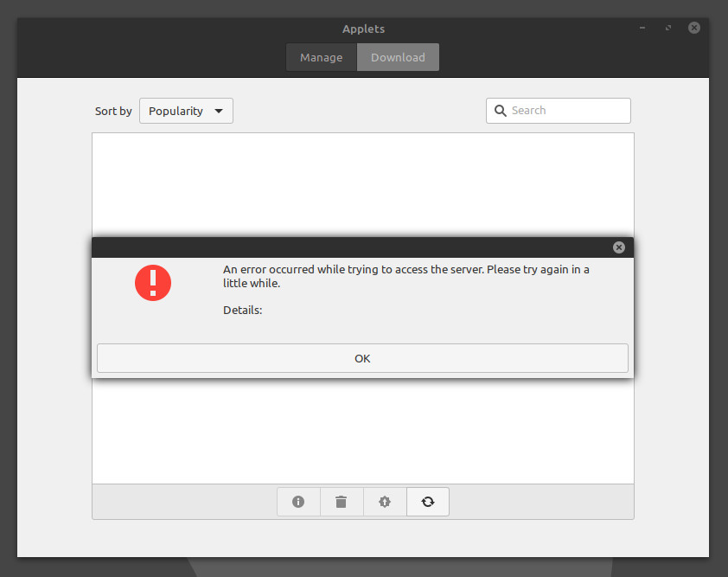This screenshot has height=577, width=728.
Task: Close the error dialog with X
Action: click(618, 247)
